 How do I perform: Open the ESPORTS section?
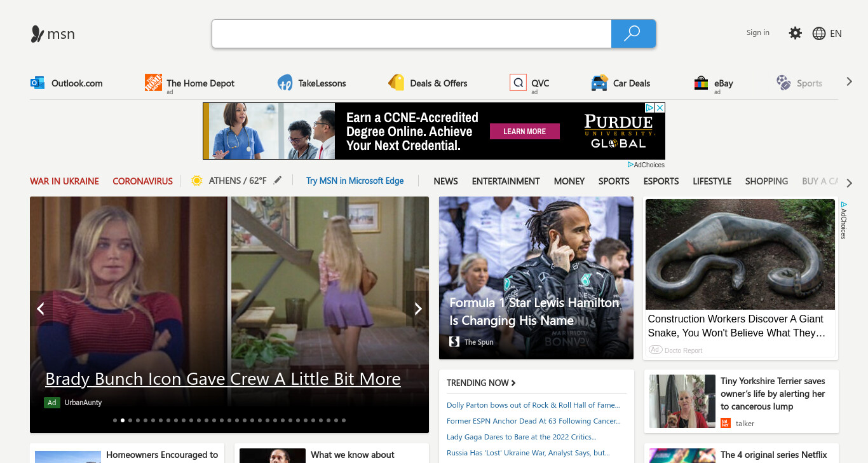[661, 181]
